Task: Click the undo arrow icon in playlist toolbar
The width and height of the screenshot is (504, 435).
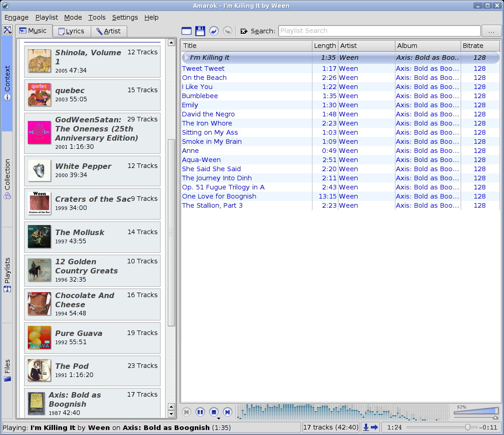Action: coord(214,31)
